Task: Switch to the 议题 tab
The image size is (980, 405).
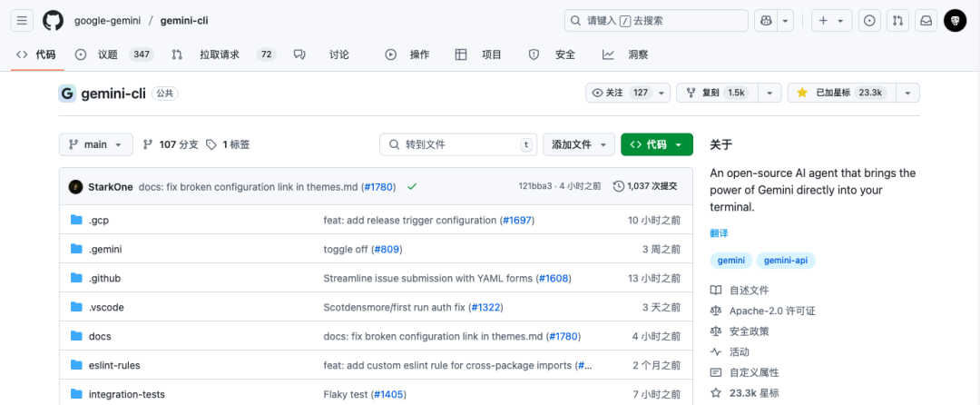Action: 113,54
